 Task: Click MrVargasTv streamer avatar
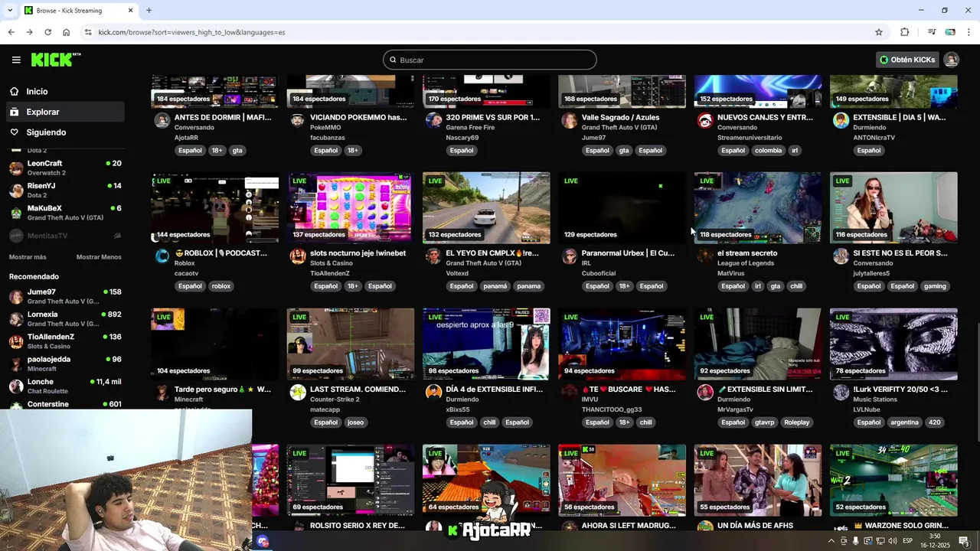[x=704, y=393]
